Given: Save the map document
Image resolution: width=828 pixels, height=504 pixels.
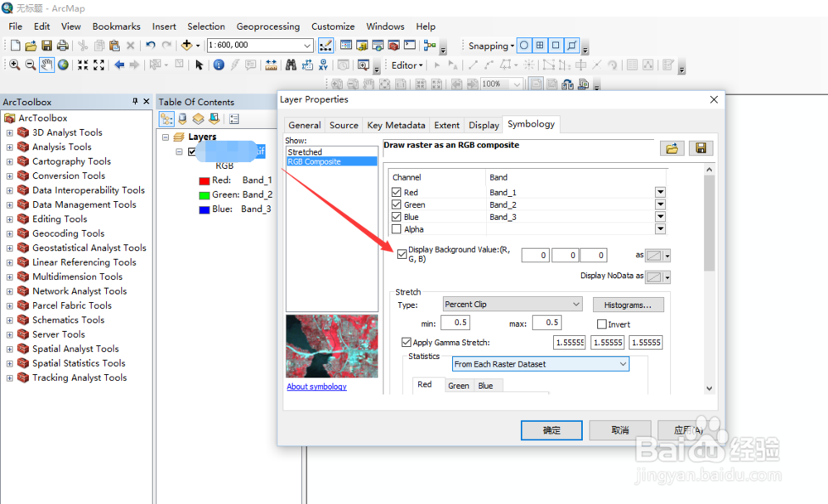Looking at the screenshot, I should (46, 46).
